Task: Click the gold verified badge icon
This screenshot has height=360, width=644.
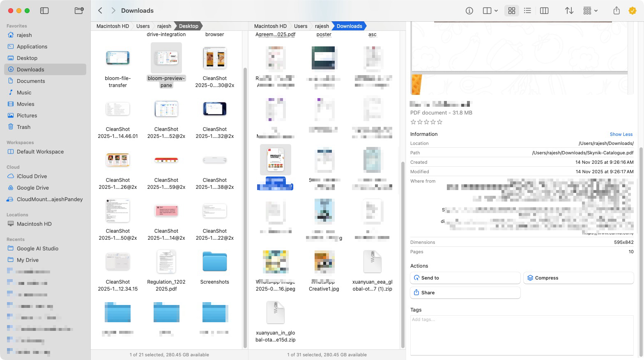Action: pyautogui.click(x=632, y=11)
